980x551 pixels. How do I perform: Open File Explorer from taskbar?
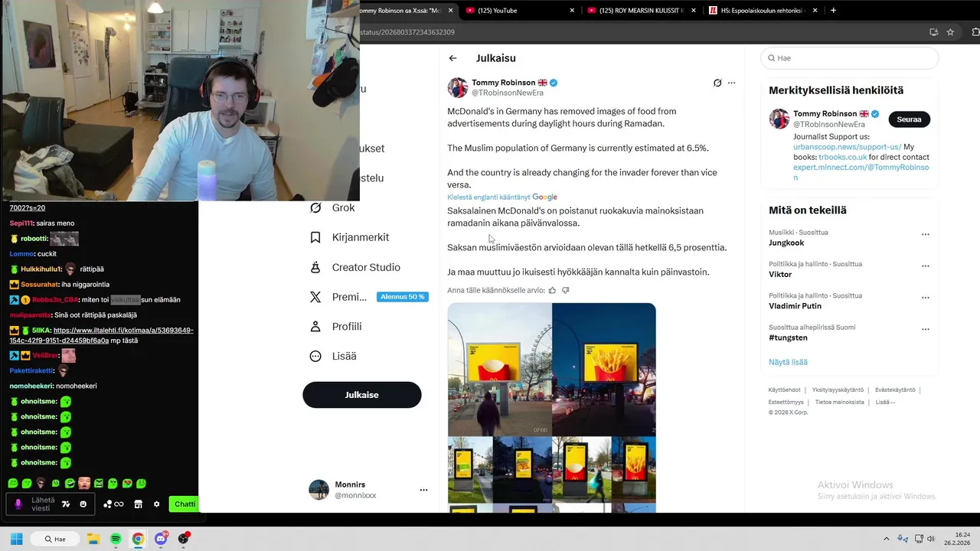[x=93, y=539]
